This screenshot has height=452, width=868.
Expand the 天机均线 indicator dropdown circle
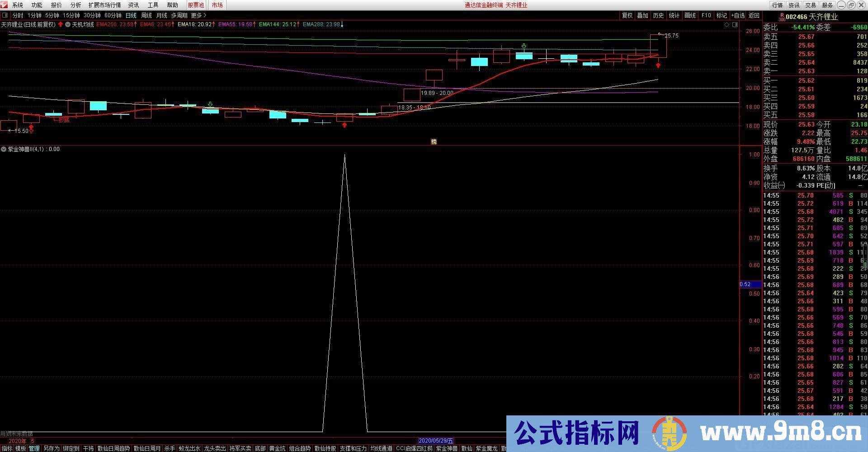click(68, 24)
